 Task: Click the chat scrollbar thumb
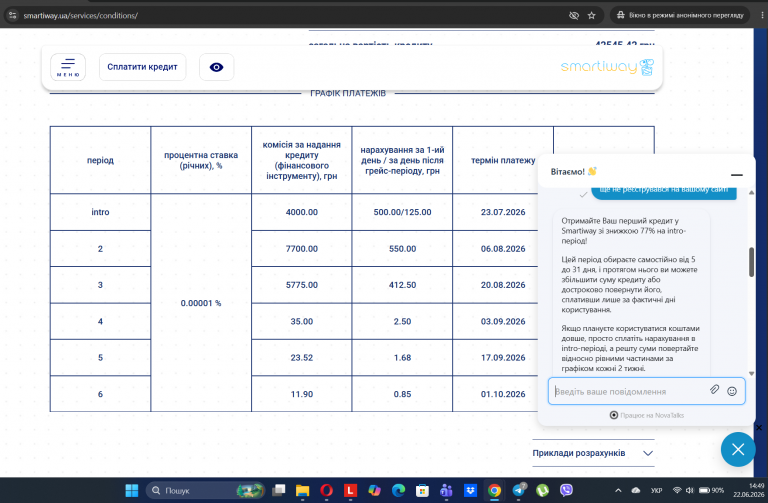click(751, 262)
